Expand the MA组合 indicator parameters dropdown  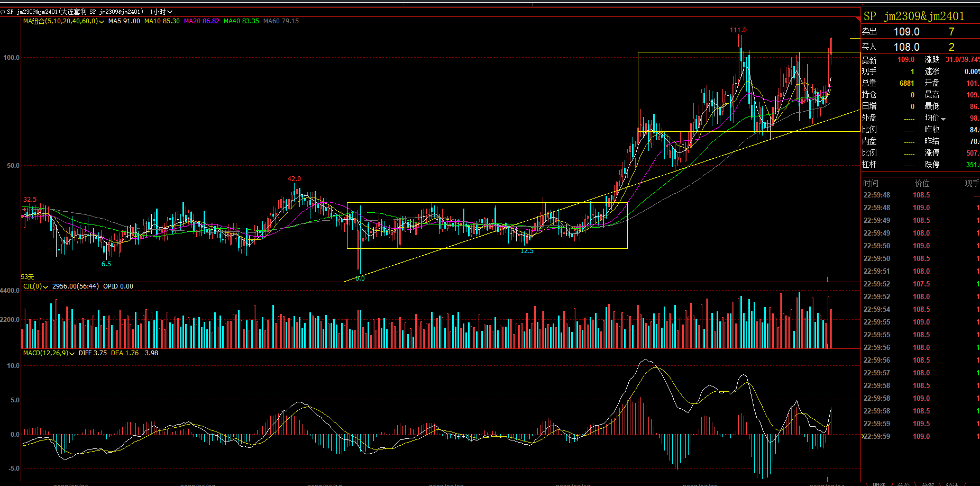[101, 22]
